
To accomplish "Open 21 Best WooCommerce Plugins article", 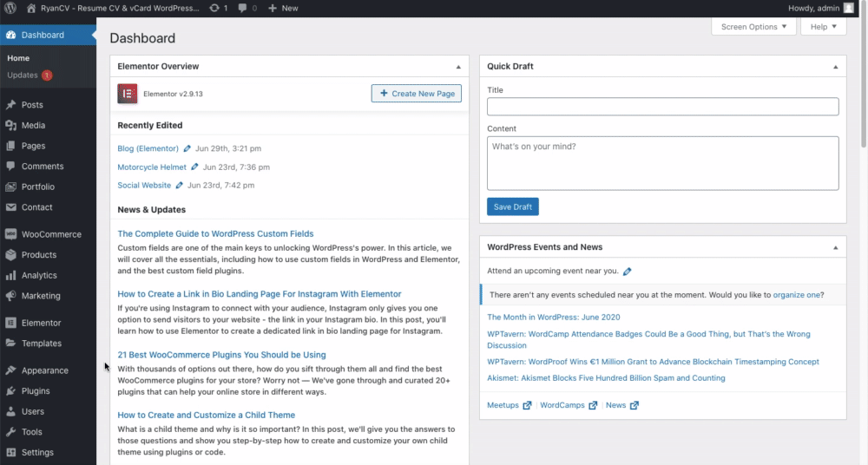I will pyautogui.click(x=221, y=355).
